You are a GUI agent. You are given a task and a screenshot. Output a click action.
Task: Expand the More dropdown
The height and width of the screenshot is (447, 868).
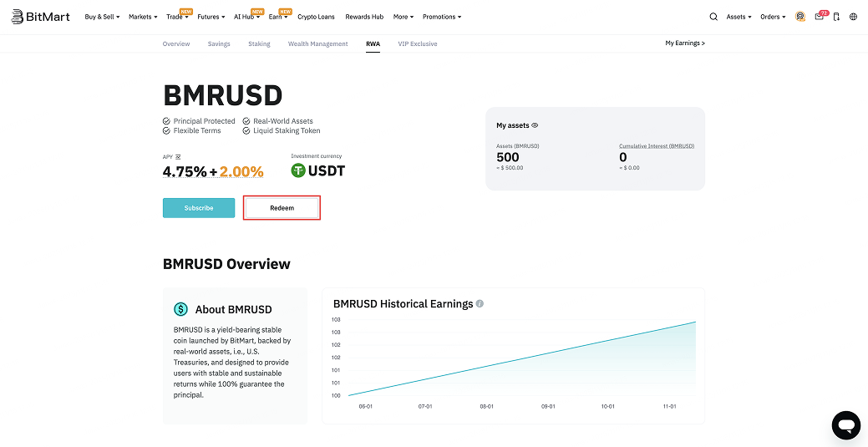404,17
